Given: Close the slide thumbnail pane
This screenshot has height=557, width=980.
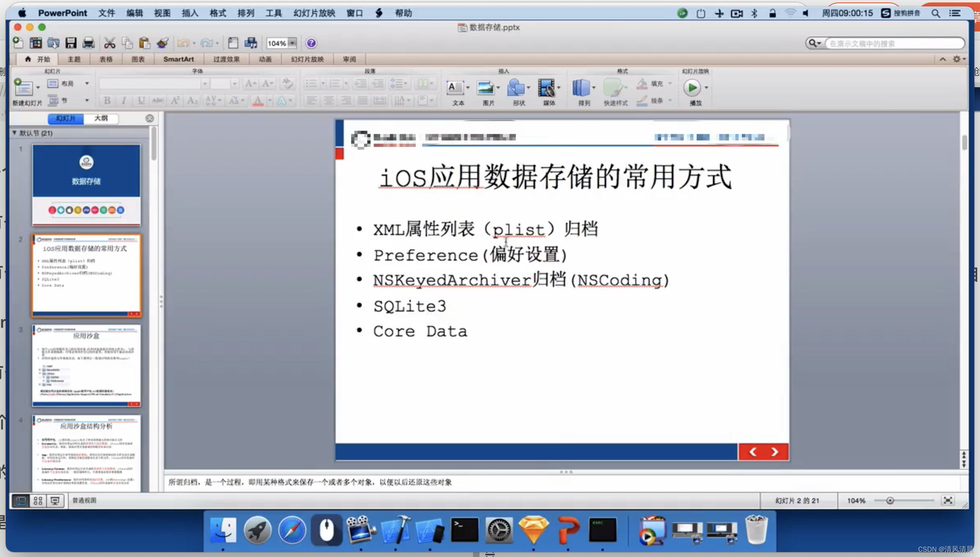Looking at the screenshot, I should coord(150,118).
